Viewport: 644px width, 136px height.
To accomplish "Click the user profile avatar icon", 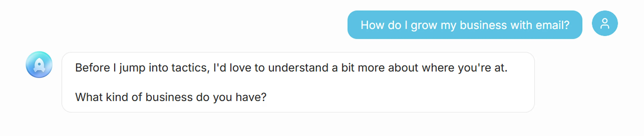I will 604,23.
